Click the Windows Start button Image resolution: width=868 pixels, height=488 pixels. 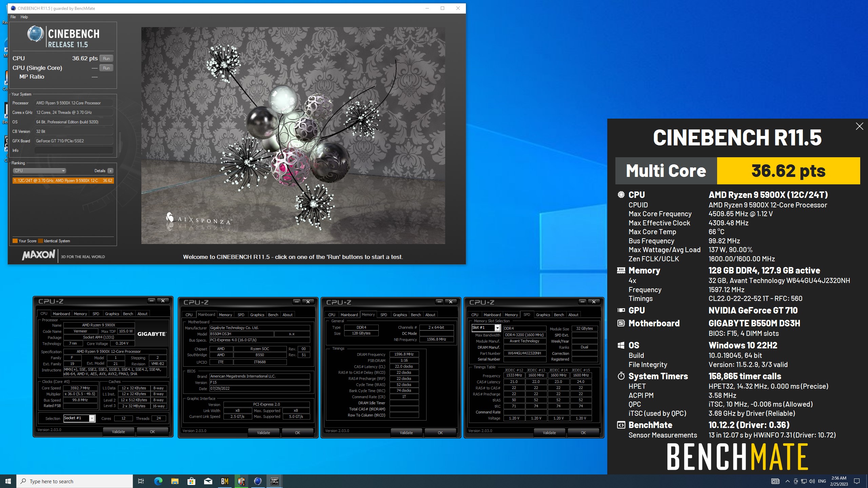pyautogui.click(x=8, y=481)
